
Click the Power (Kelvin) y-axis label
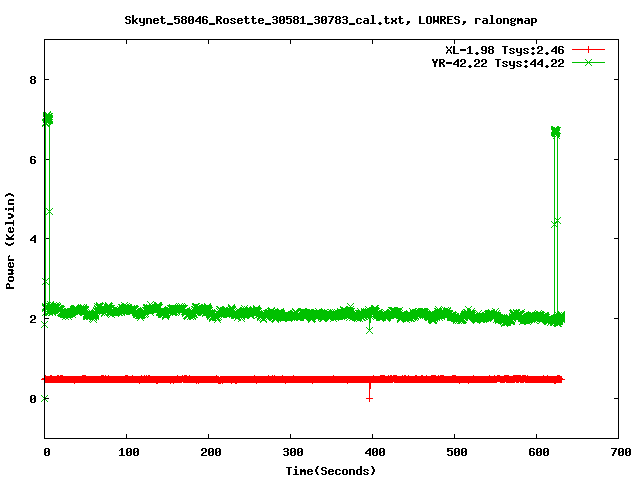coord(10,241)
